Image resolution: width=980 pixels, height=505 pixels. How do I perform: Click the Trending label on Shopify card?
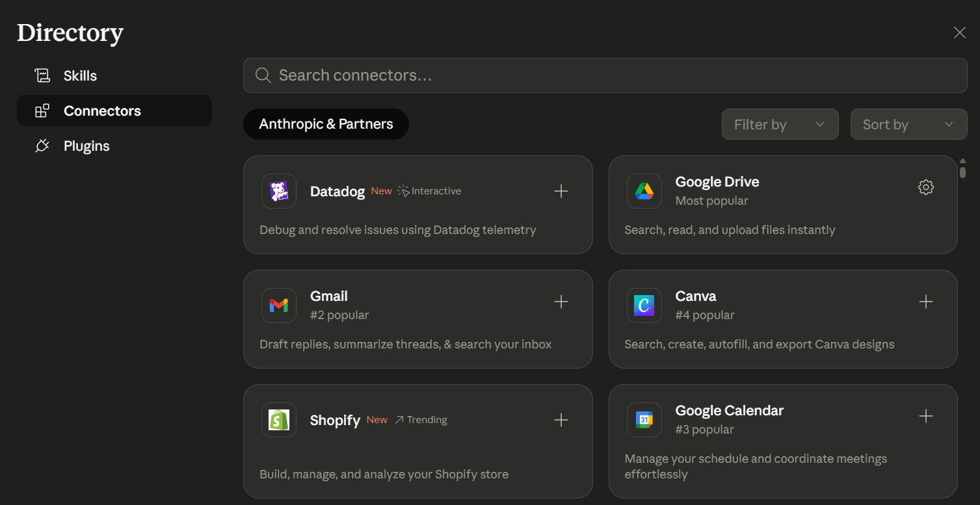pyautogui.click(x=427, y=420)
